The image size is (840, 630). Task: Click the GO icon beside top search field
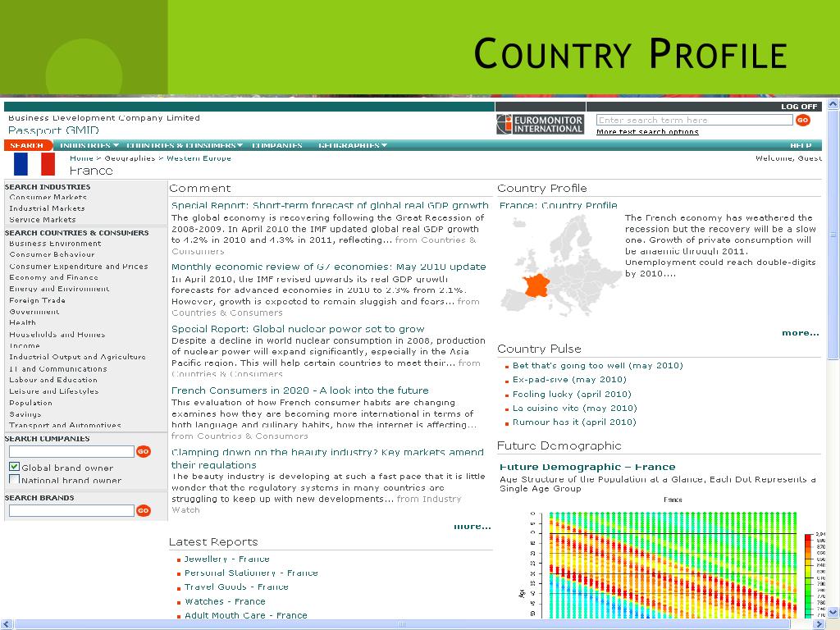(802, 120)
